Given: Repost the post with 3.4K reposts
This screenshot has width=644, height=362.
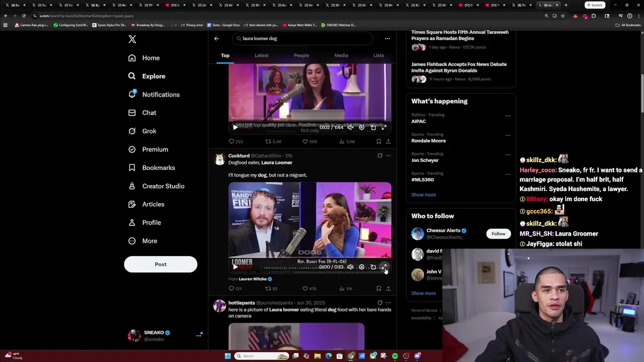Looking at the screenshot, I should pos(273,142).
